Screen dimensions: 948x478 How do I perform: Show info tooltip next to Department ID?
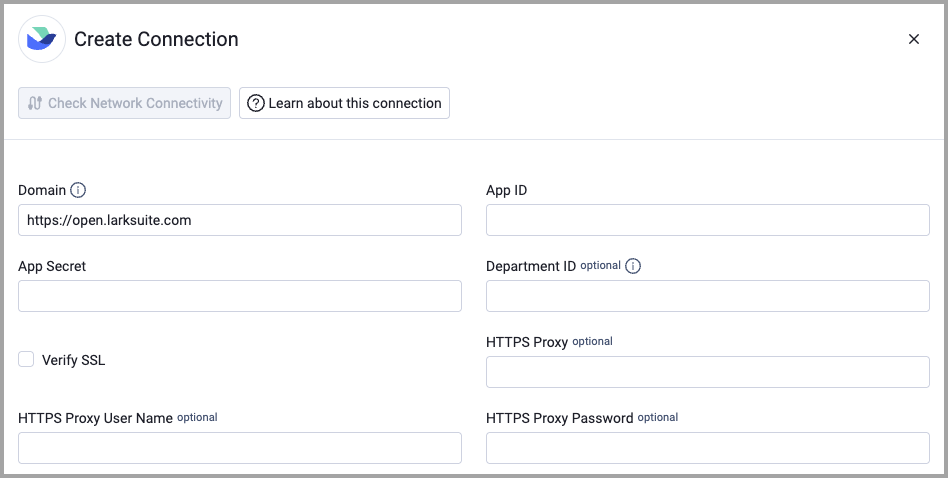[633, 266]
